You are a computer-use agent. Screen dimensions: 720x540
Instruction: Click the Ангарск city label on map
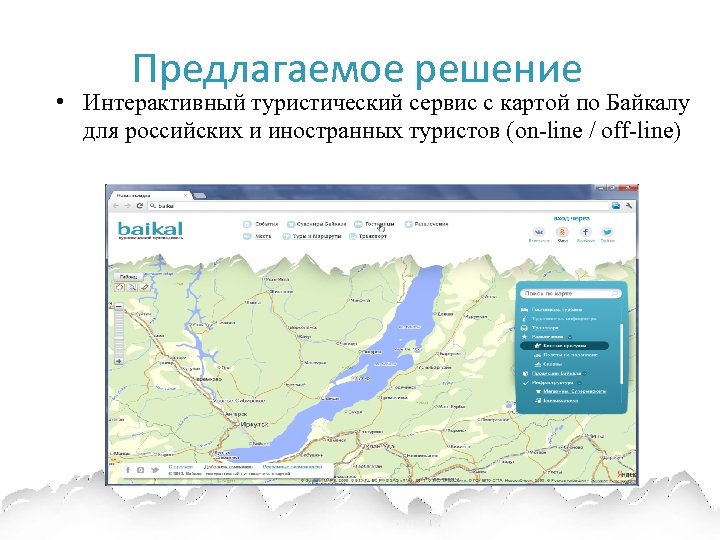[x=236, y=414]
